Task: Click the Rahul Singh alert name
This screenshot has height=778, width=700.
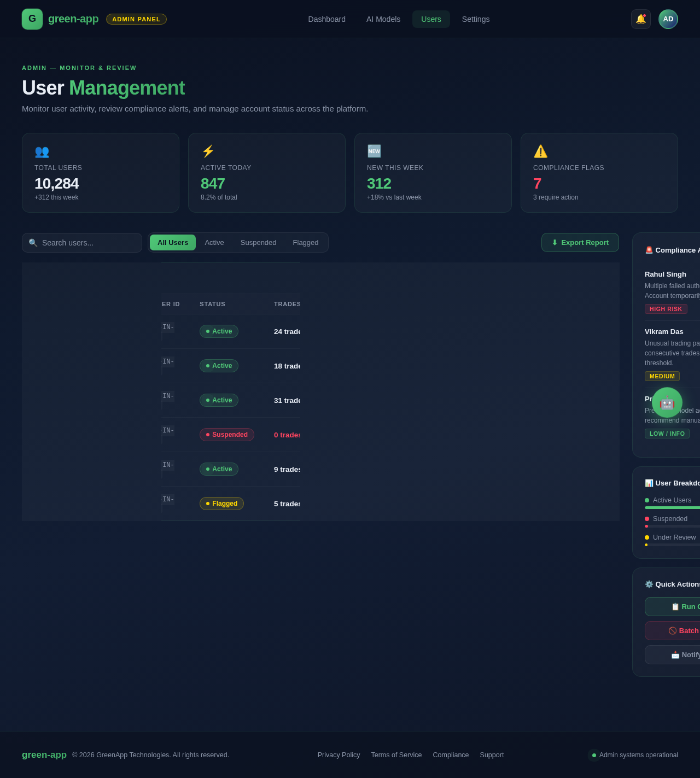Action: pyautogui.click(x=666, y=274)
